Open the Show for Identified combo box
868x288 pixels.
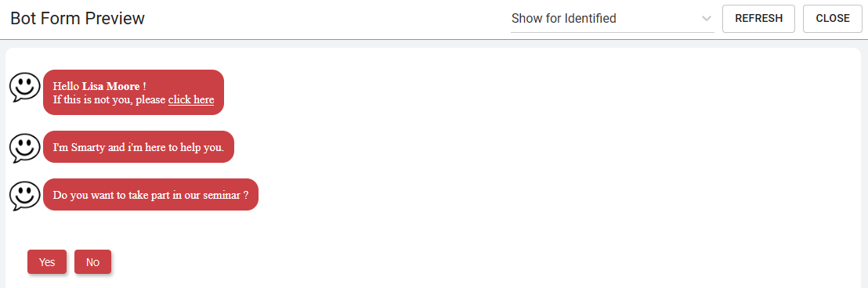[x=613, y=18]
